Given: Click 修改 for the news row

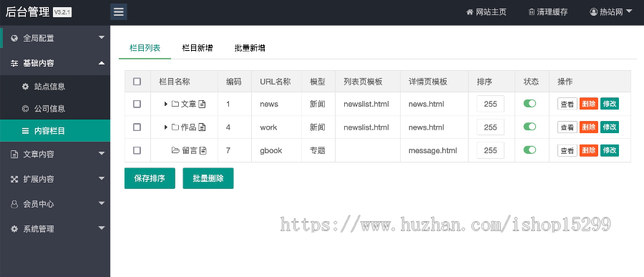Looking at the screenshot, I should [610, 104].
